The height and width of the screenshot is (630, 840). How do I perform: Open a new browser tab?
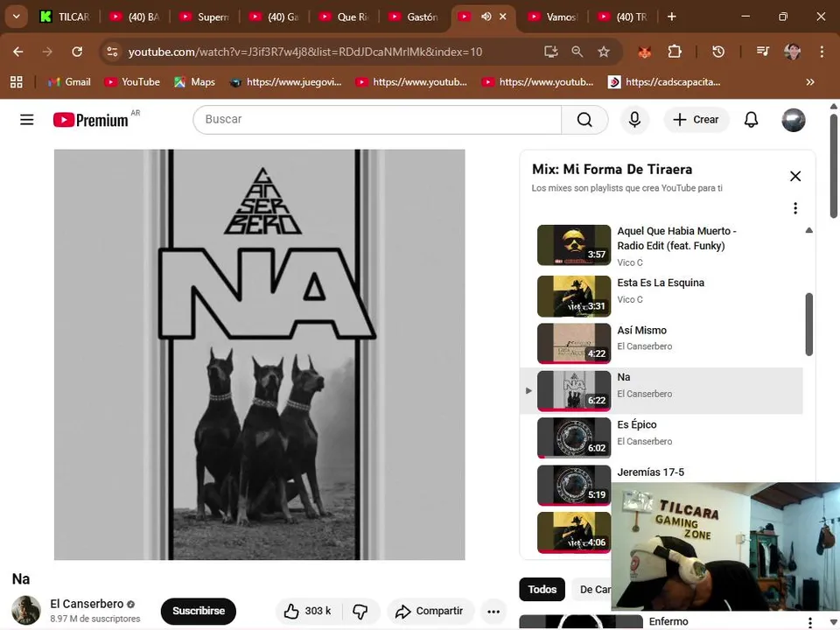tap(671, 17)
